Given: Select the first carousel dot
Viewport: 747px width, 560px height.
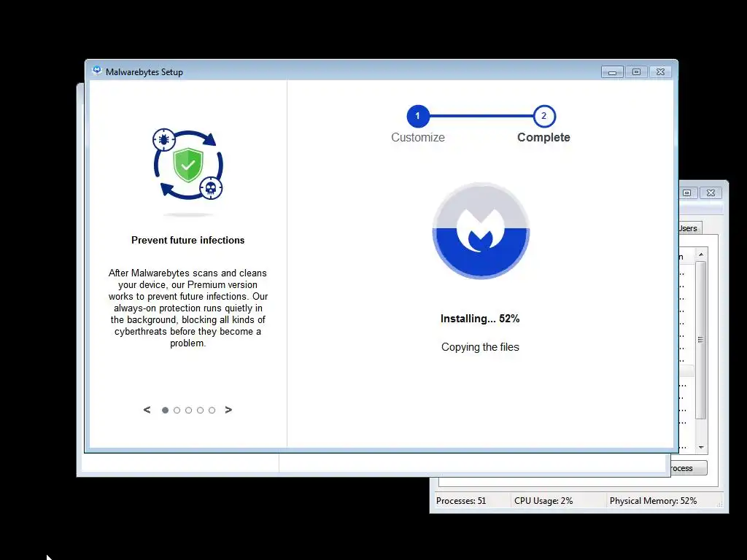Looking at the screenshot, I should 166,410.
